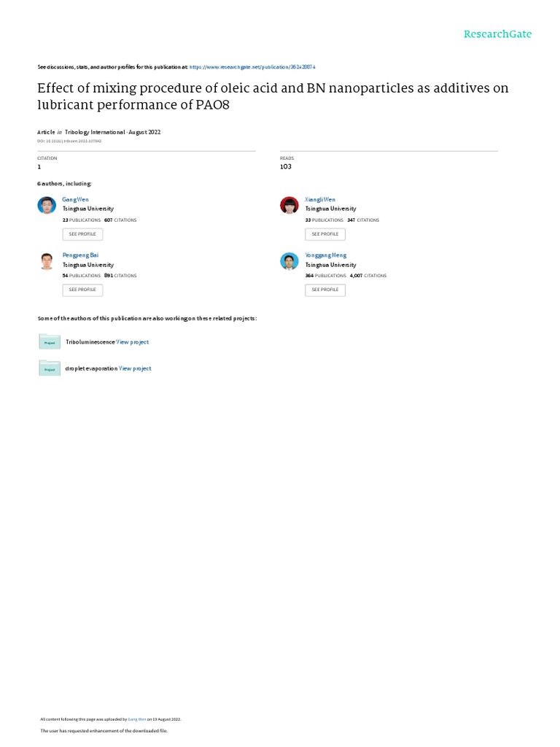Open View project link for droplet evaporation
Image resolution: width=560 pixels, height=747 pixels.
(136, 368)
